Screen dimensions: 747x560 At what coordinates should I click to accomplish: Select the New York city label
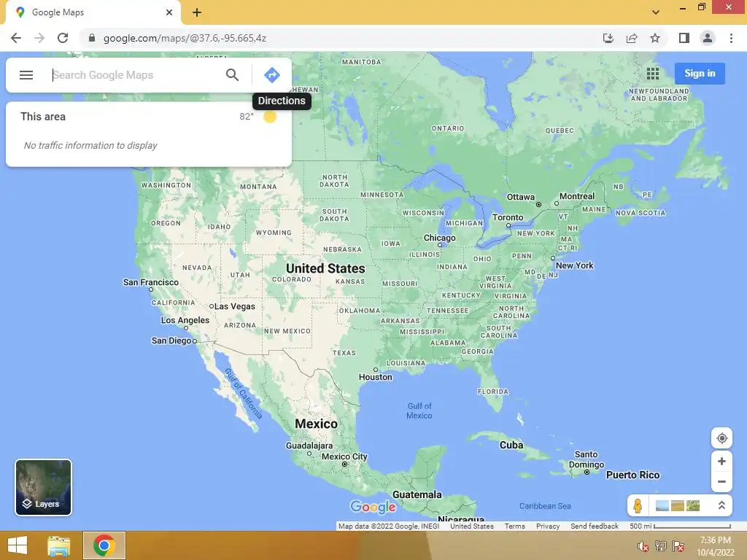575,265
